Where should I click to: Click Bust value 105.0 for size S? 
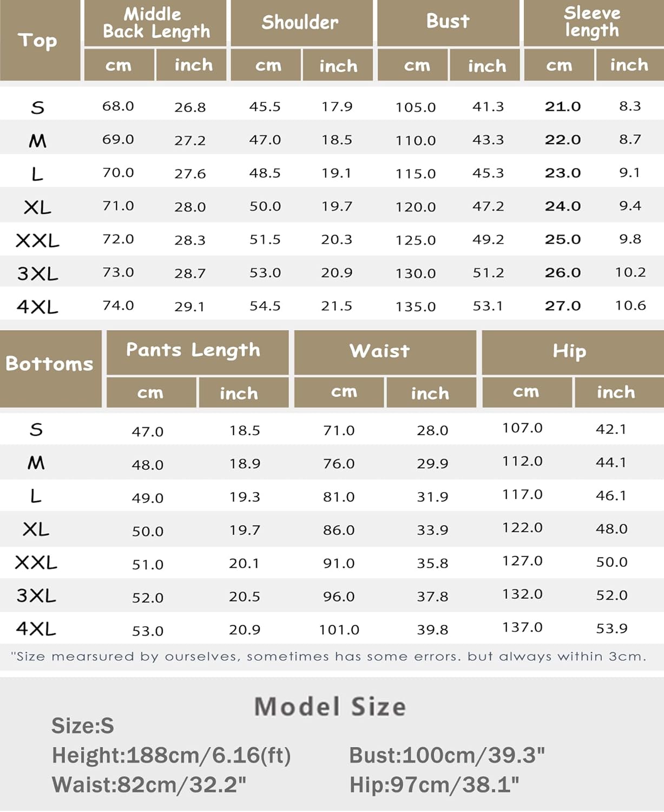[x=416, y=107]
